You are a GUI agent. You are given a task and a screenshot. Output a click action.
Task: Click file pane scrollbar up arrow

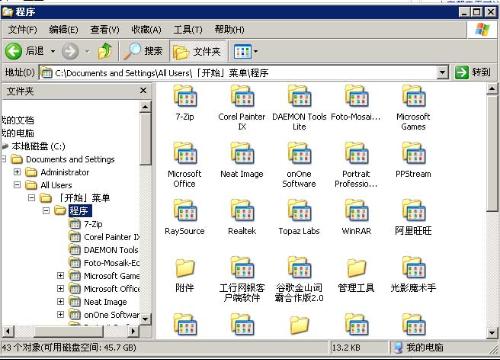[x=492, y=89]
